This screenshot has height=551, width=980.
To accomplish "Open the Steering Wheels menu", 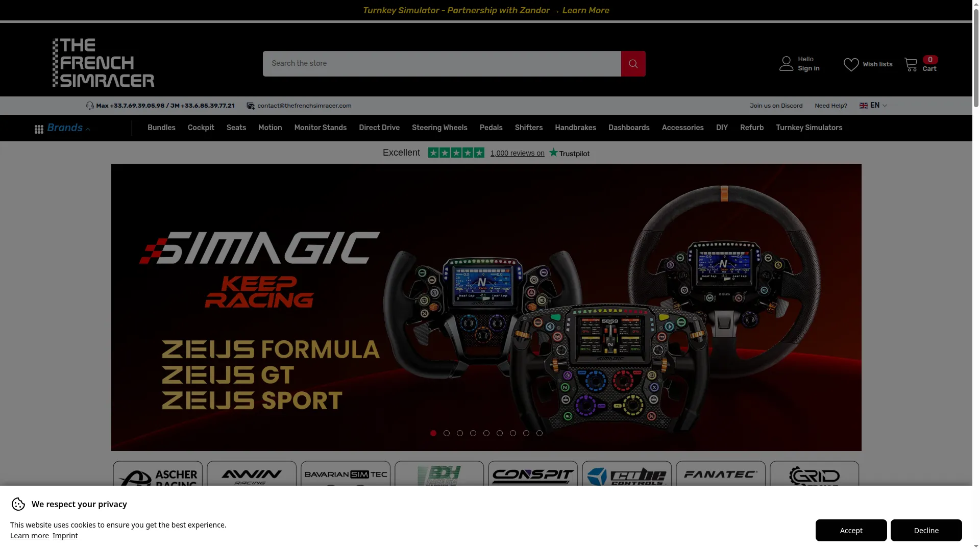I will (439, 128).
